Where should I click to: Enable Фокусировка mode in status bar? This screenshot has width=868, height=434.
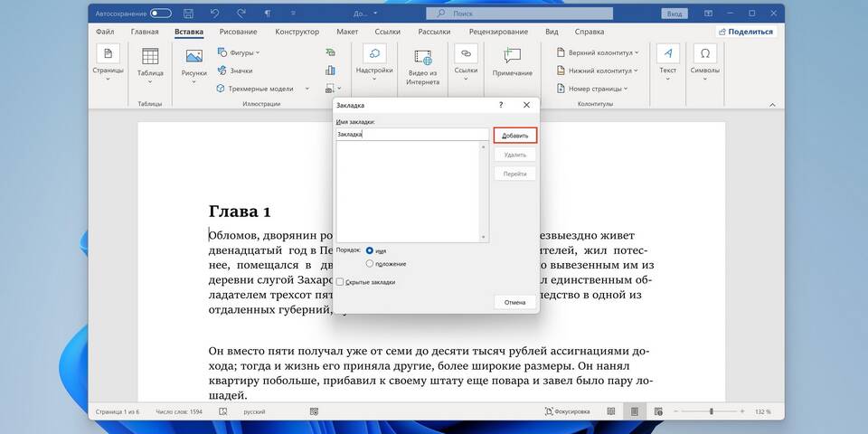[x=568, y=411]
